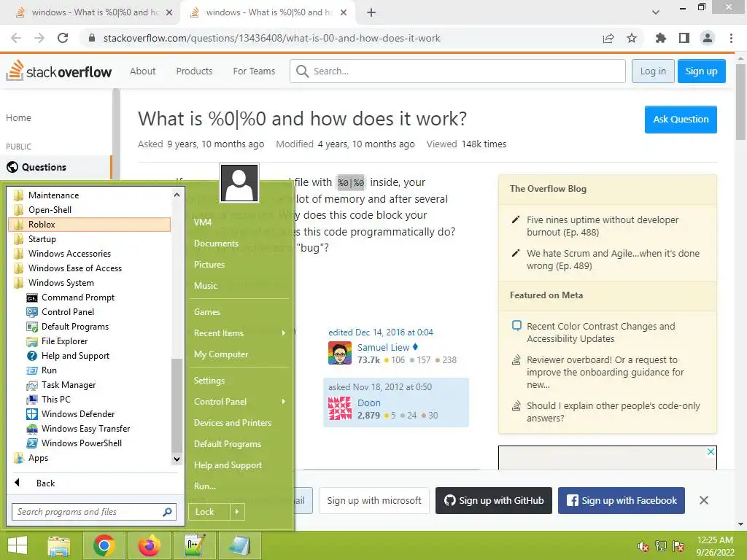
Task: Open Windows Easy Transfer
Action: [x=85, y=429]
